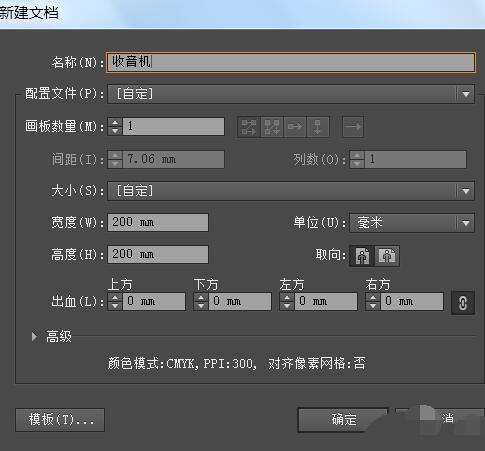The image size is (485, 451).
Task: Expand the 高级 advanced section
Action: pos(34,337)
